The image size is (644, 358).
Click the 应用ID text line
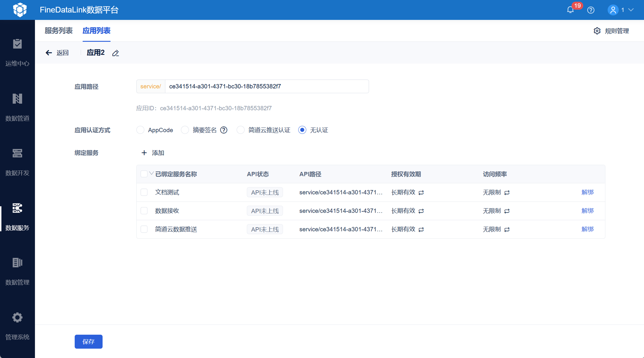click(x=204, y=108)
